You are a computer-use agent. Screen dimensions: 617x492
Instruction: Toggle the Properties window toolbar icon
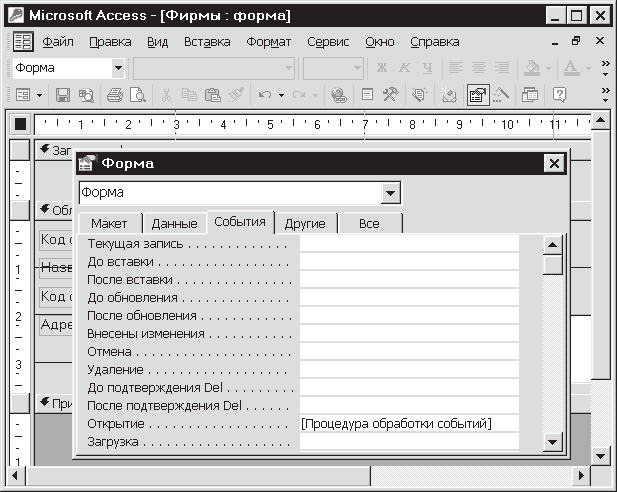tap(477, 95)
